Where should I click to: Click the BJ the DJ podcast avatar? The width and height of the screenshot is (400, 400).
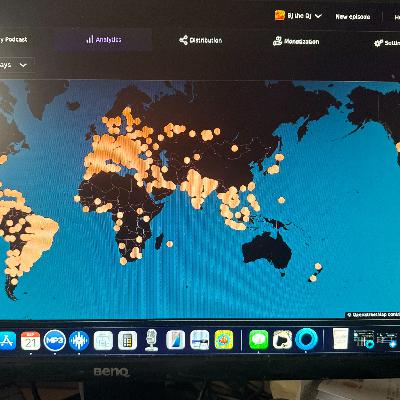(279, 15)
